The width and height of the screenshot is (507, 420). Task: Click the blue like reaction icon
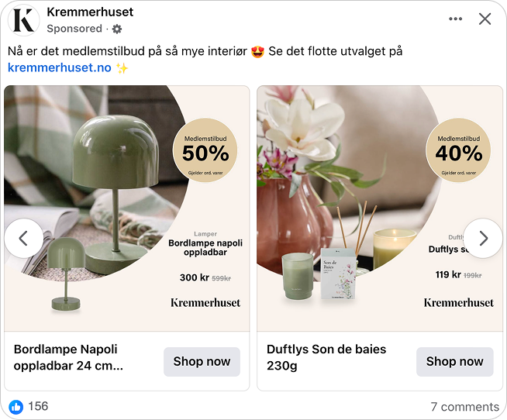(16, 406)
